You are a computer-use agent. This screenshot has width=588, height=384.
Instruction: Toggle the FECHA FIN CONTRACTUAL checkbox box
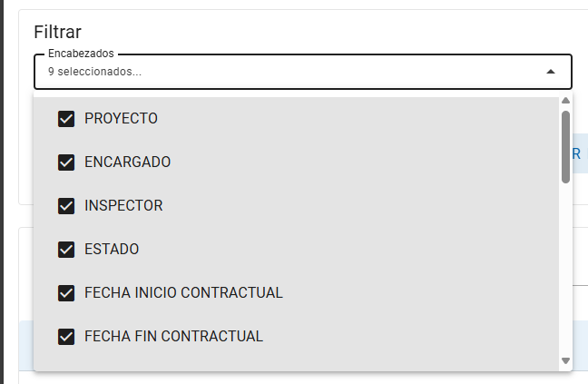66,337
